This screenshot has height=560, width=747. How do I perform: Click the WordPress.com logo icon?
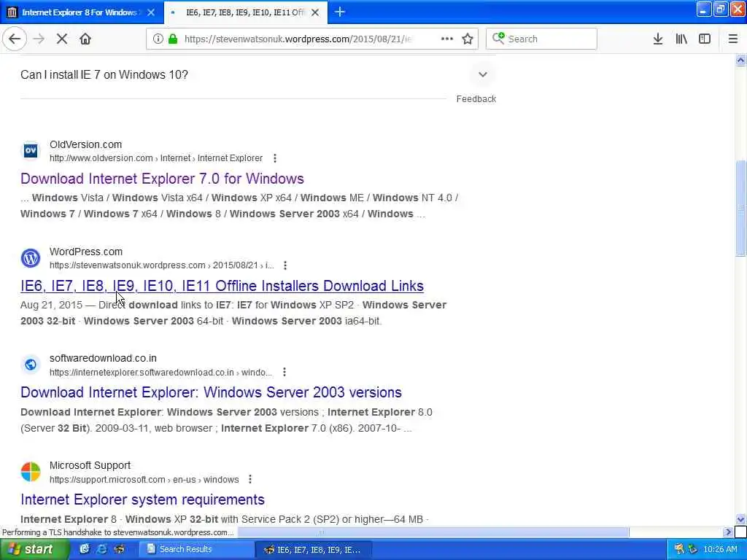click(x=31, y=257)
